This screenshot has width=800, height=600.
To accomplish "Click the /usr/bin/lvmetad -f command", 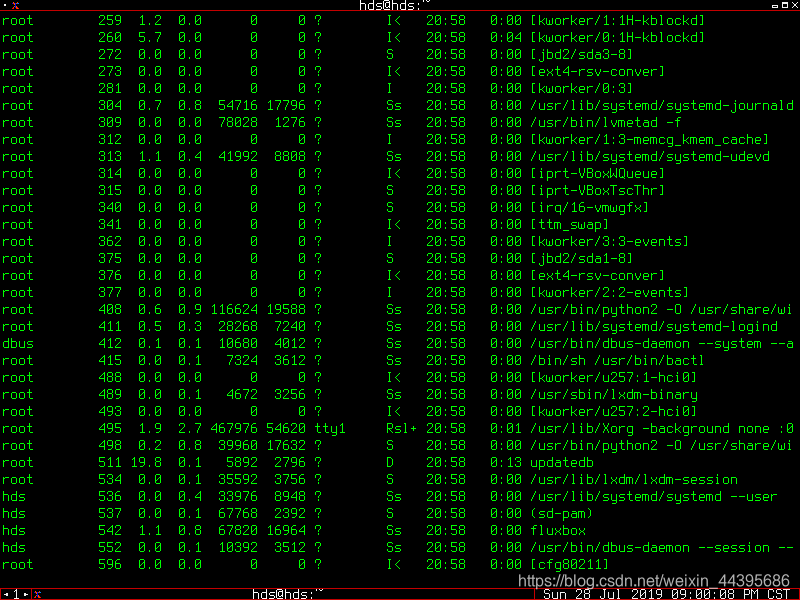I will (605, 122).
